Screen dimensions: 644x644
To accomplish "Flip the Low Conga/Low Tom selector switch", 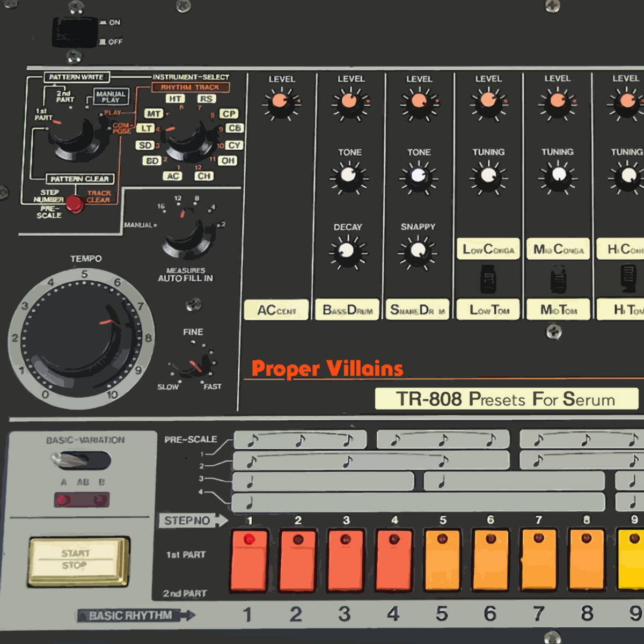I will (488, 280).
